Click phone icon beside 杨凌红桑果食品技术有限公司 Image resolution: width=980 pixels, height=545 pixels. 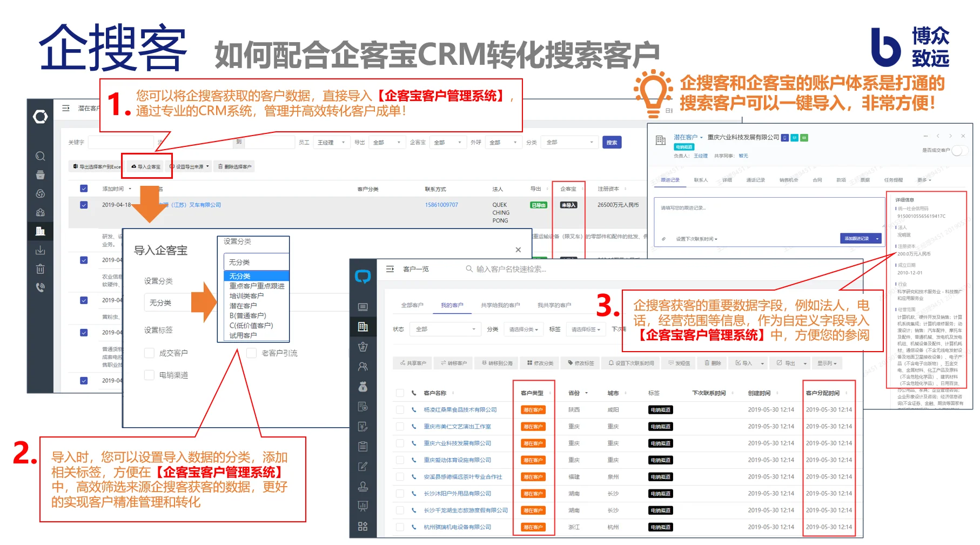coord(414,409)
